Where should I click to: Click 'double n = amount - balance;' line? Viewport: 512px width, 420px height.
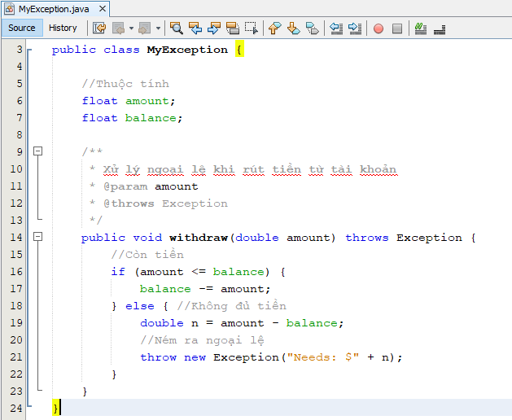pyautogui.click(x=242, y=323)
